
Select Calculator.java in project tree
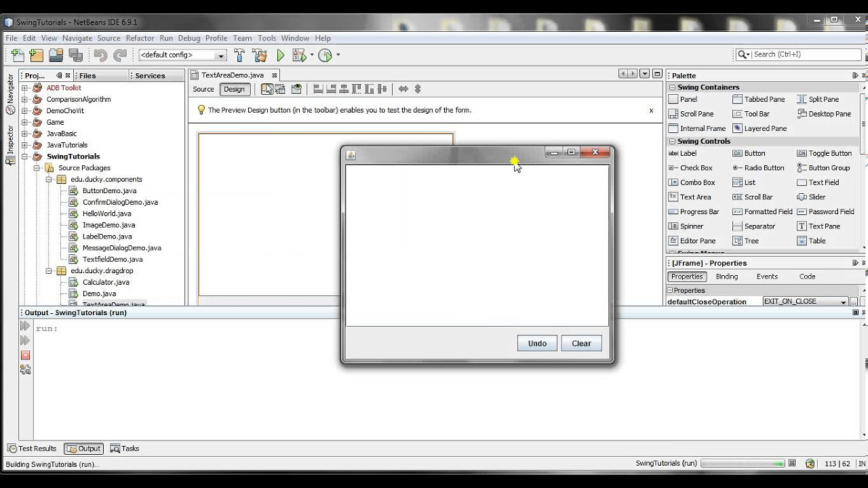tap(106, 282)
